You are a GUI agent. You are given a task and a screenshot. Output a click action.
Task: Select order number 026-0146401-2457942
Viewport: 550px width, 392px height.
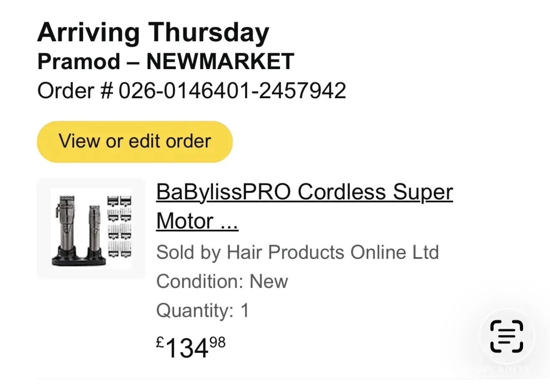coord(232,91)
